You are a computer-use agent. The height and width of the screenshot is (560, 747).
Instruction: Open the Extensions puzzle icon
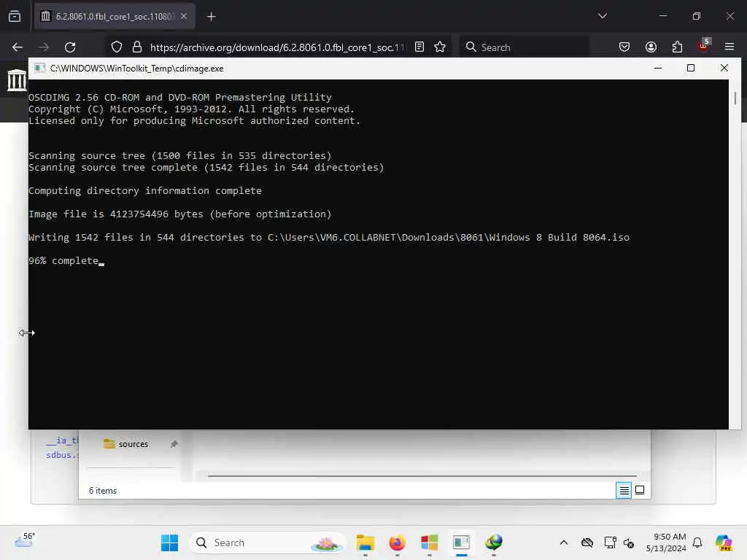[677, 47]
